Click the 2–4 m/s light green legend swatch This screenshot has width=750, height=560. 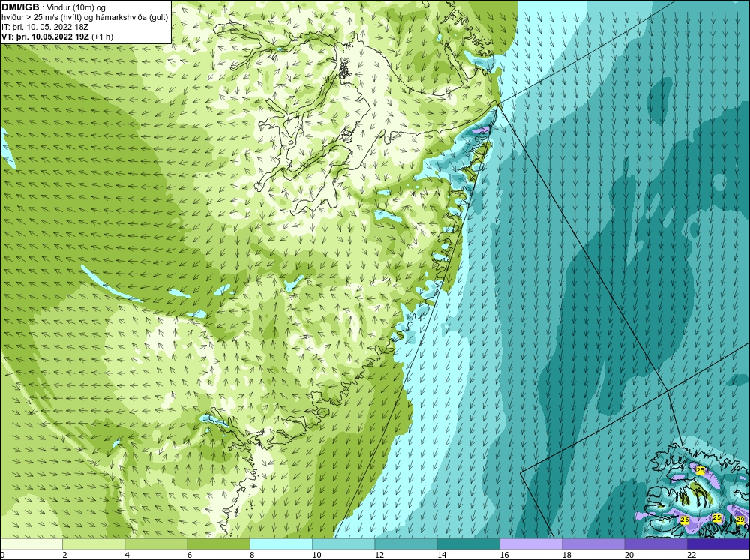(94, 544)
